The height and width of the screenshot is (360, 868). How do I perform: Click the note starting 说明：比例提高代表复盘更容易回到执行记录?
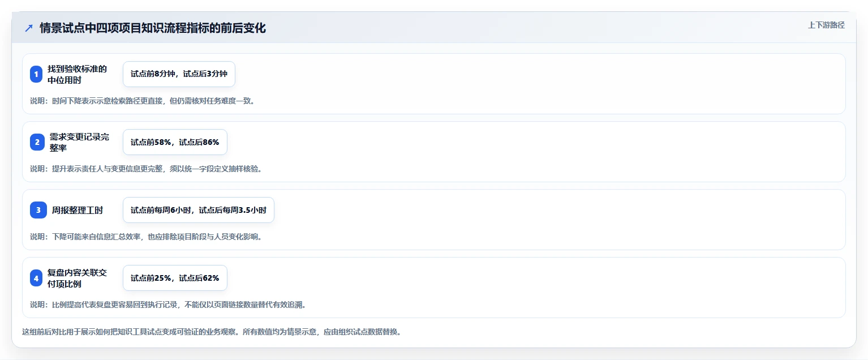(168, 305)
